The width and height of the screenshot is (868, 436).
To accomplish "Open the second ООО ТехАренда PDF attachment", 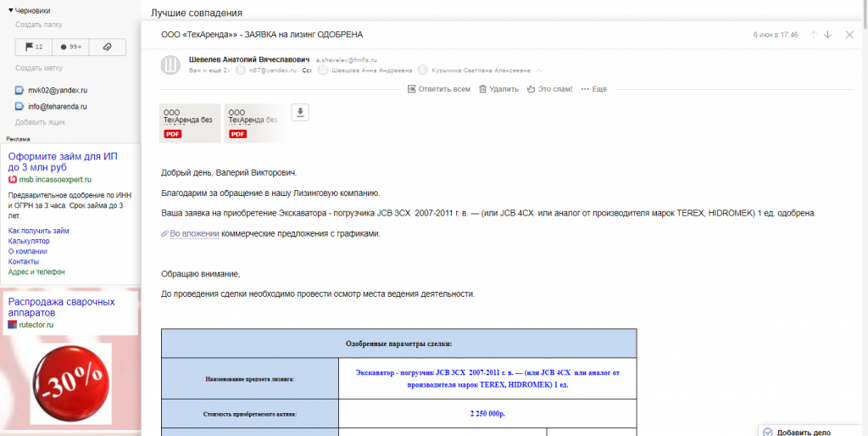I will click(254, 123).
